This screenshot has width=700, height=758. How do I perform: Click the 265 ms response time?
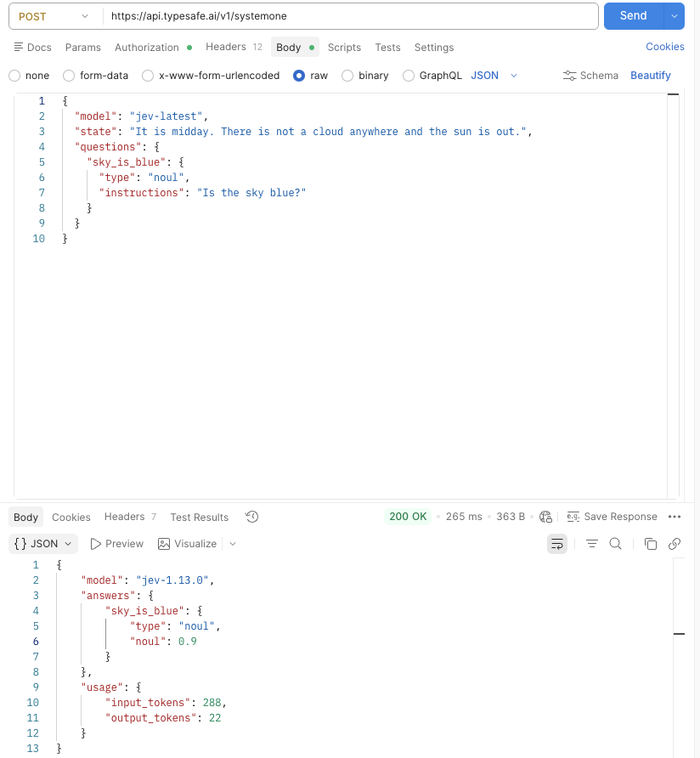[x=464, y=517]
